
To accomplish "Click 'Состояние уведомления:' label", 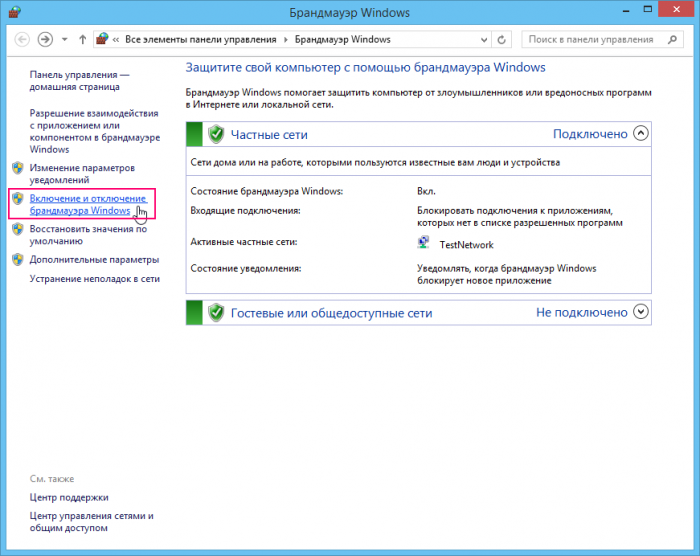I will click(246, 268).
